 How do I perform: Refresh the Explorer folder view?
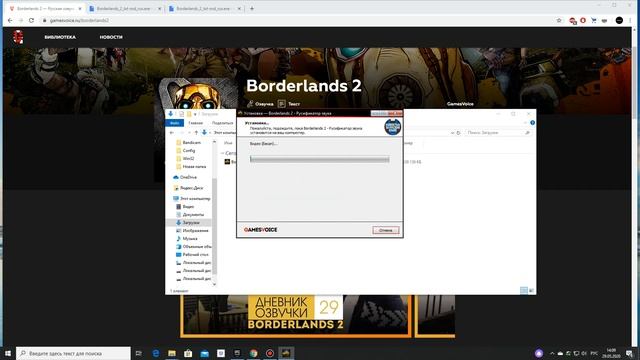(x=458, y=133)
